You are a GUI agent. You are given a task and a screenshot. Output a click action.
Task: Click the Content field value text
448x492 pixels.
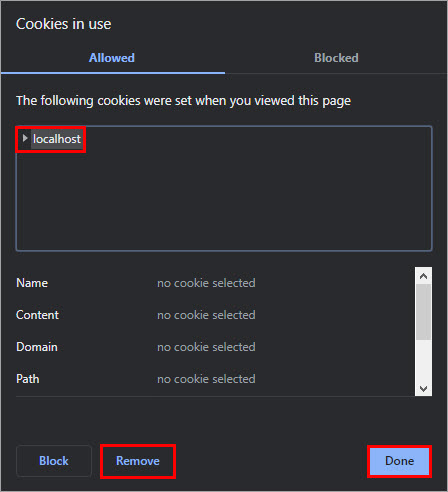[206, 315]
